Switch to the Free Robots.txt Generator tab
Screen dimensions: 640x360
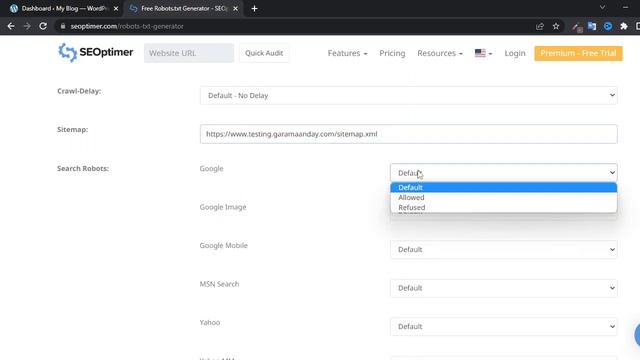pyautogui.click(x=184, y=9)
